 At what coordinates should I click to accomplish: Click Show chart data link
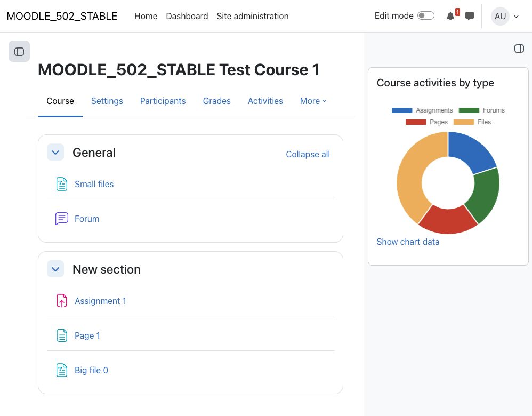(x=408, y=242)
